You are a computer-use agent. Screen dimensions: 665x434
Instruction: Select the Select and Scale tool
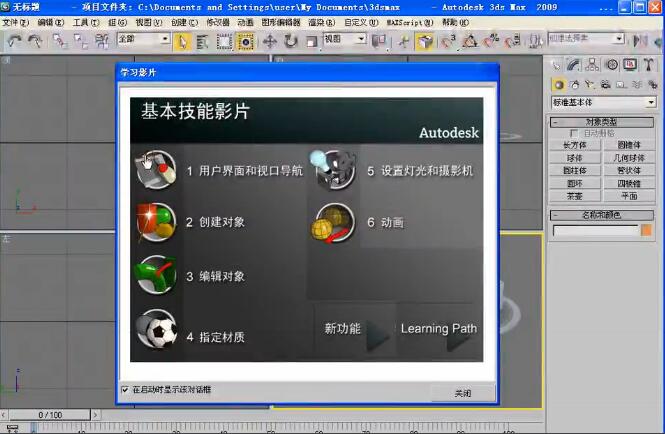[x=312, y=42]
